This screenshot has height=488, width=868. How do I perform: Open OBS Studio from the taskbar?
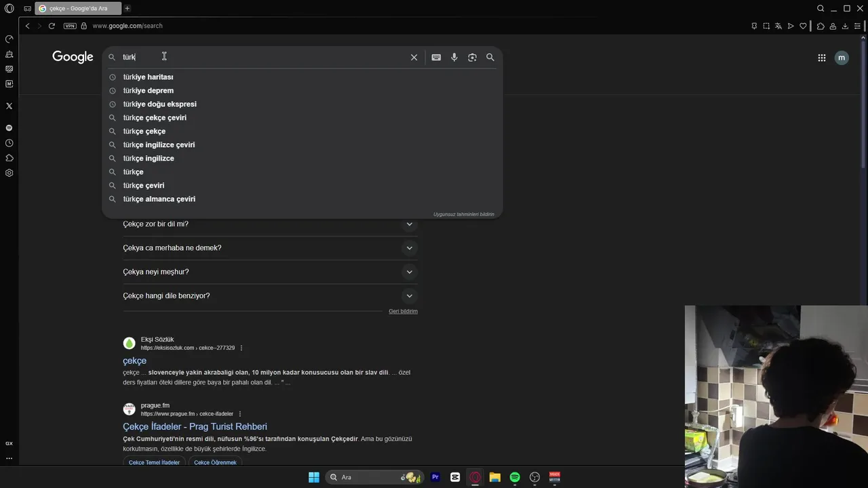coord(534,477)
